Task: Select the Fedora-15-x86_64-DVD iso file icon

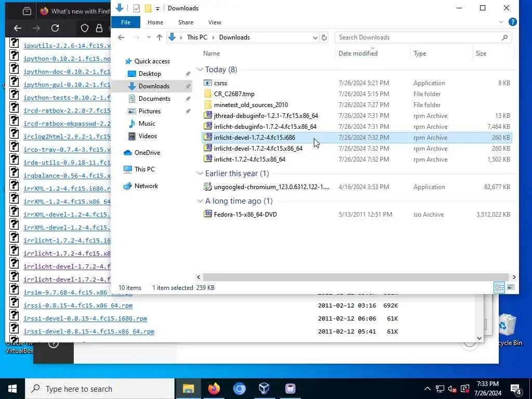Action: [208, 214]
